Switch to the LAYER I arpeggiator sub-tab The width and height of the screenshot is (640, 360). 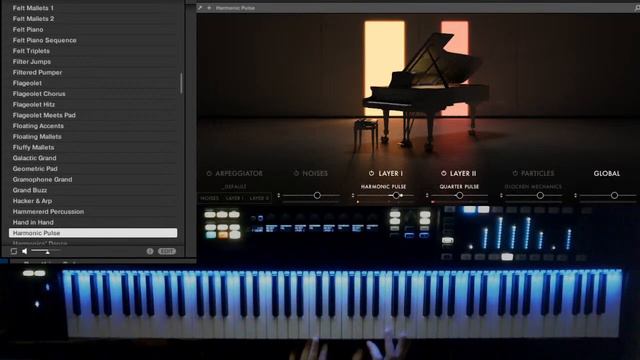point(234,198)
